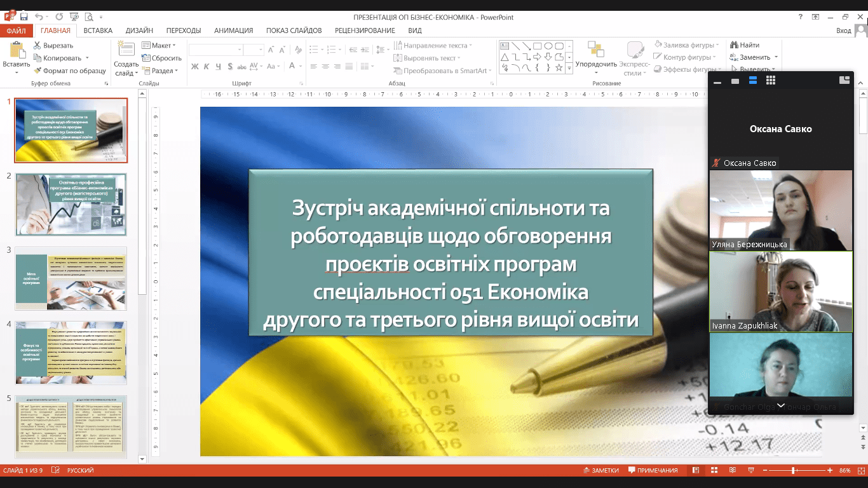
Task: Select slide 3 thumbnail in slide panel
Action: 71,278
